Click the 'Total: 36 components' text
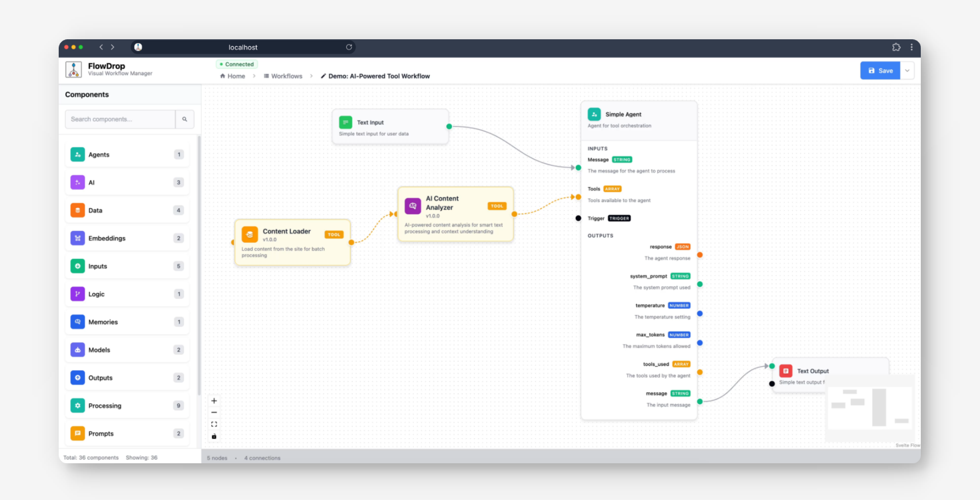Image resolution: width=980 pixels, height=500 pixels. click(x=91, y=458)
